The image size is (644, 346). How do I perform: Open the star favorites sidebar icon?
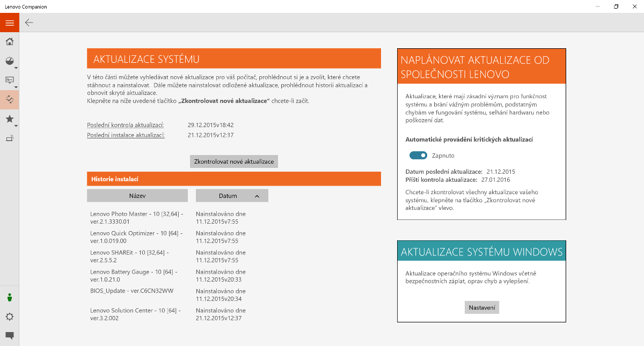pyautogui.click(x=9, y=119)
